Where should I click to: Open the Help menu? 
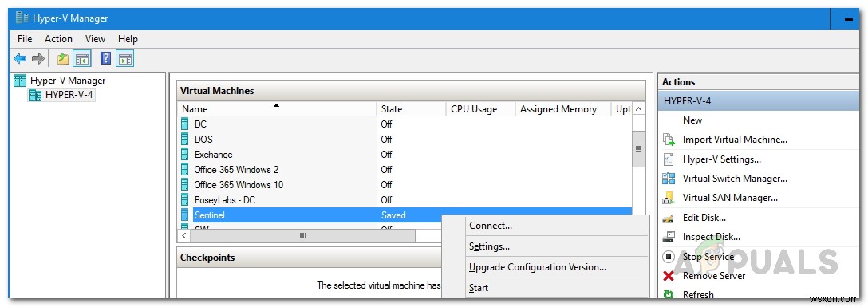128,39
